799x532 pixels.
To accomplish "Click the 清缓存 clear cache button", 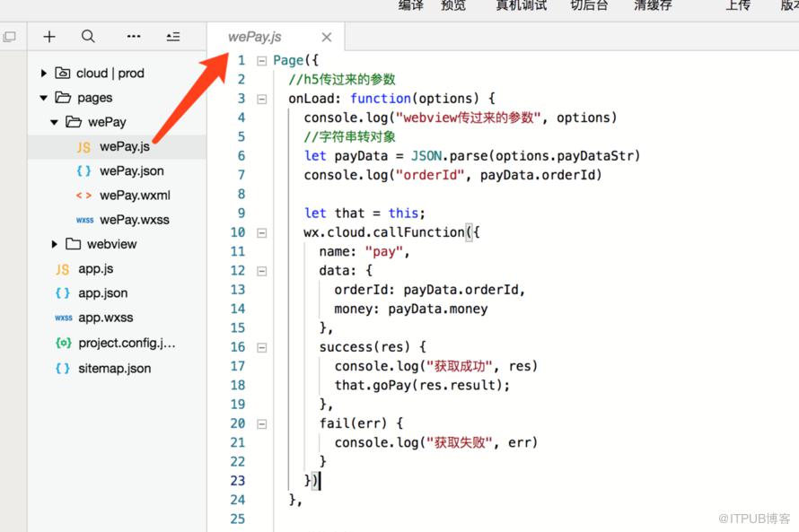I will click(653, 5).
